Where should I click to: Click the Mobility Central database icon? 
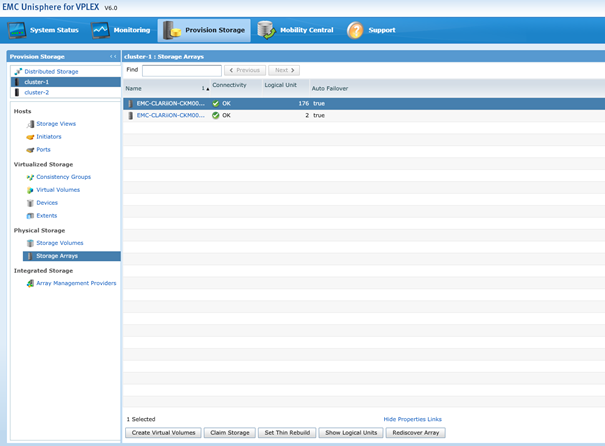[266, 30]
